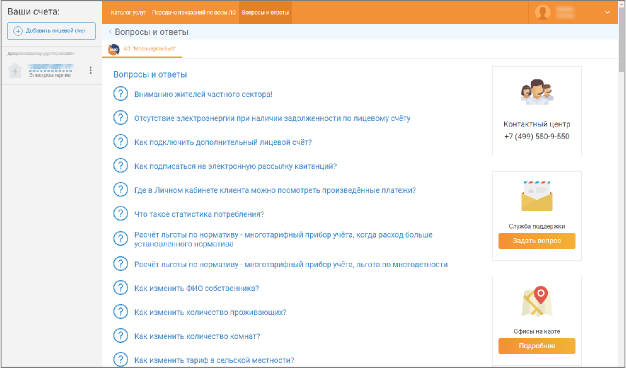Click the 'Задать вопрос' button
Viewport: 626px width, 368px height.
[x=537, y=241]
